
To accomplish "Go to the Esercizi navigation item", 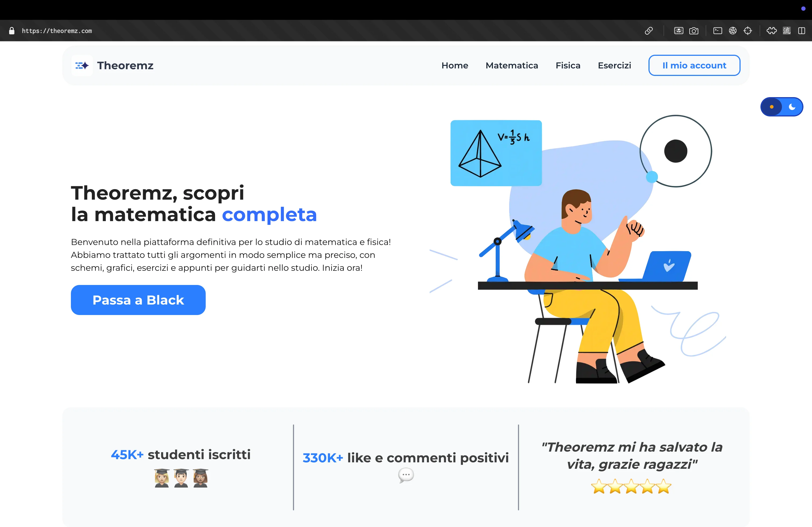I will [614, 65].
